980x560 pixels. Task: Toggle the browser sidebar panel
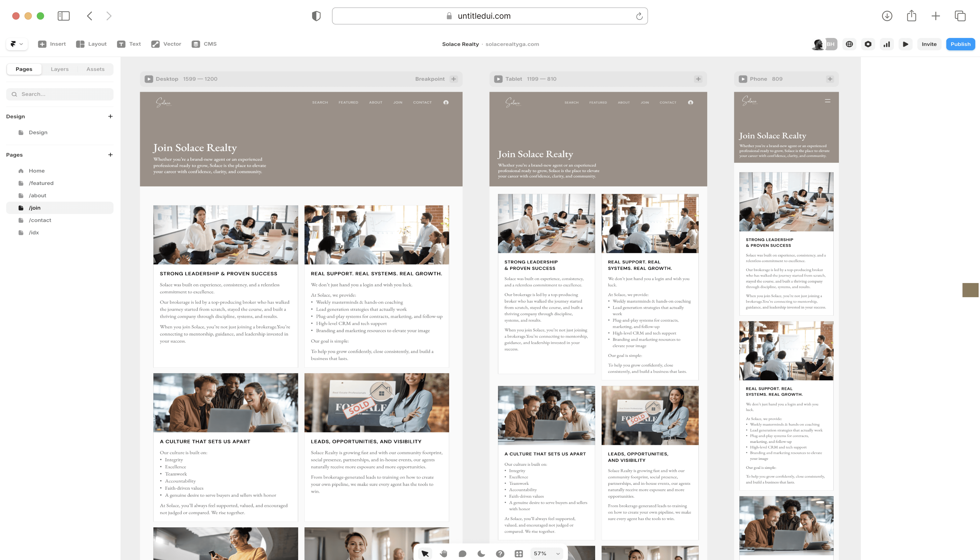(63, 16)
